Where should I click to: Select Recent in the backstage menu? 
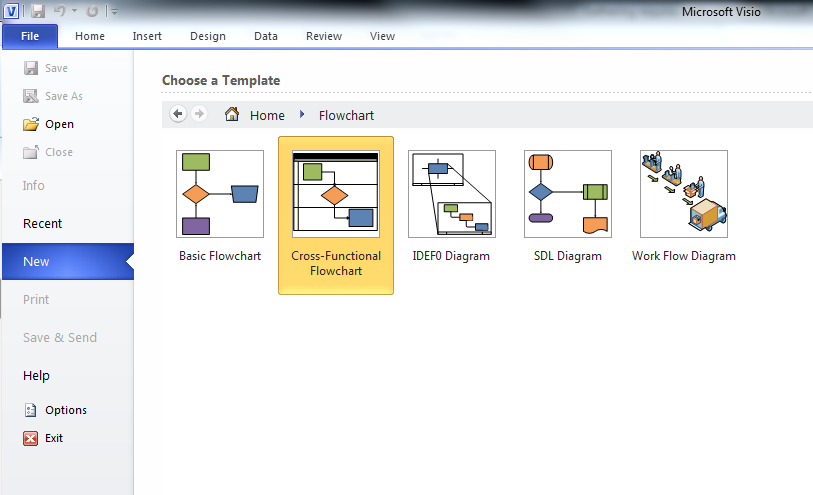pos(42,224)
